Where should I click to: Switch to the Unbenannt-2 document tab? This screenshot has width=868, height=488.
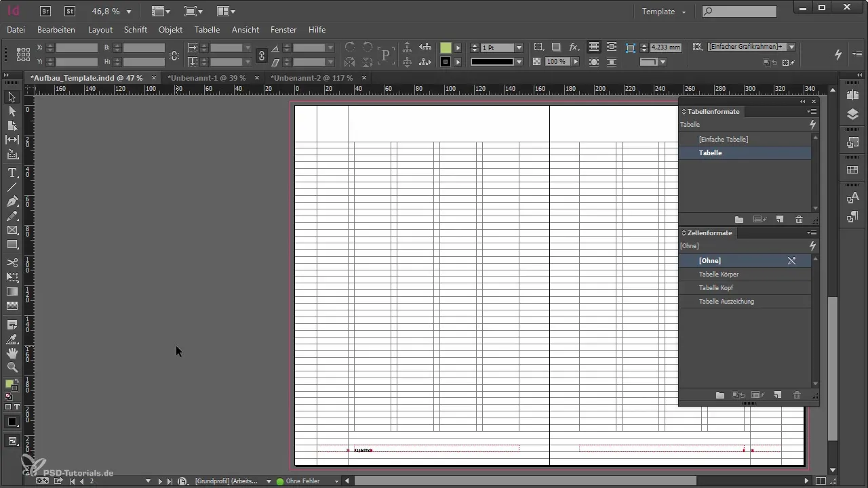[x=311, y=78]
